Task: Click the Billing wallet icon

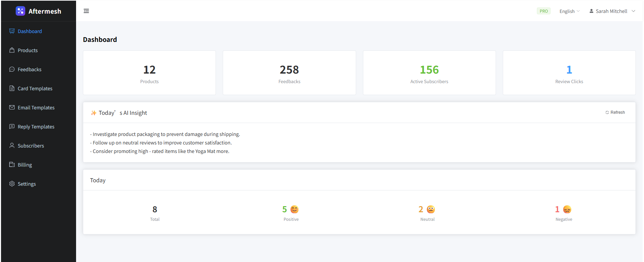Action: pyautogui.click(x=12, y=165)
